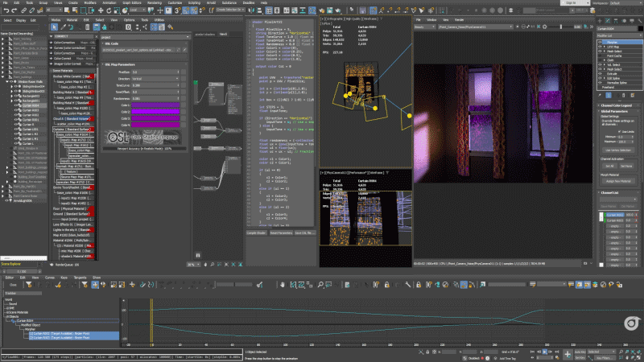Open the Slate editor Material menu
The width and height of the screenshot is (644, 362).
click(x=72, y=19)
